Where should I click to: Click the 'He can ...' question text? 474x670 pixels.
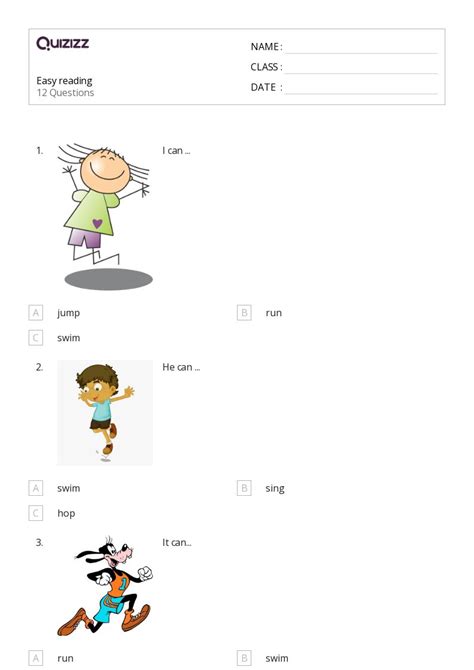[x=181, y=367]
